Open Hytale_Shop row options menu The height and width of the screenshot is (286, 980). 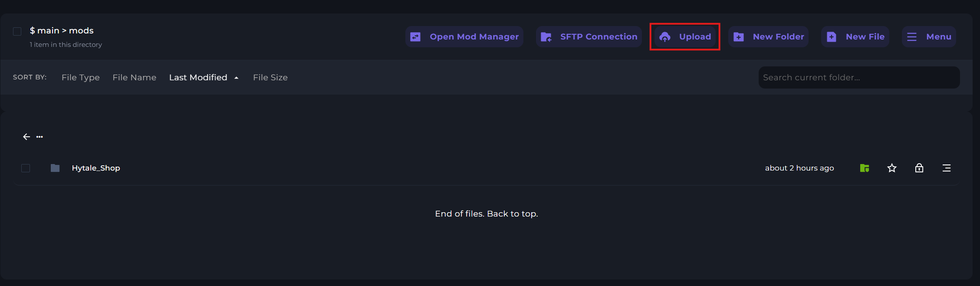tap(947, 168)
